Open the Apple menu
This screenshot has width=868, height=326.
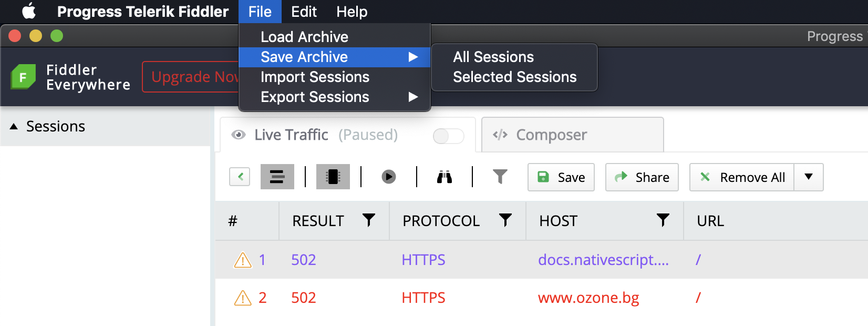click(29, 11)
